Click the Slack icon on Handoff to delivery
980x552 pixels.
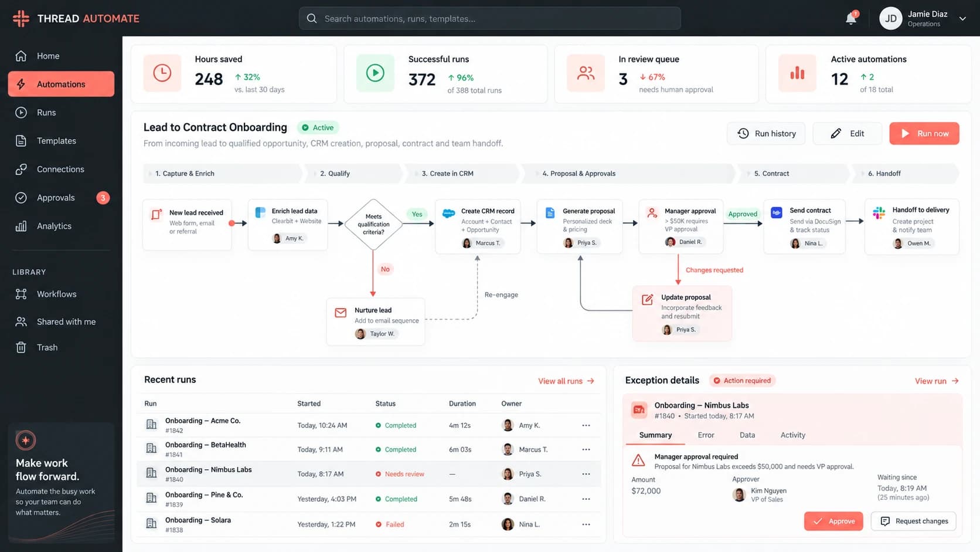(879, 212)
